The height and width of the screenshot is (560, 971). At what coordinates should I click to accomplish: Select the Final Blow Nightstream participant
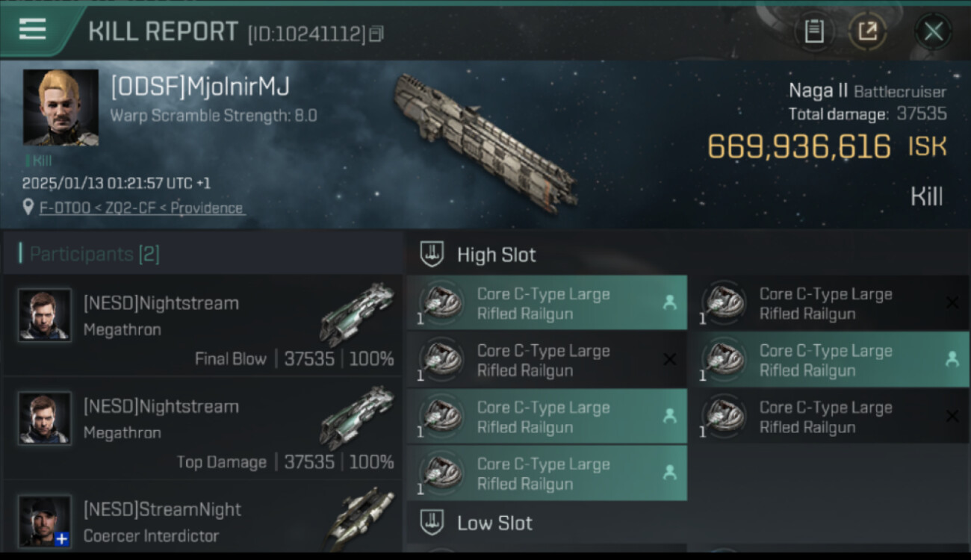click(x=202, y=326)
